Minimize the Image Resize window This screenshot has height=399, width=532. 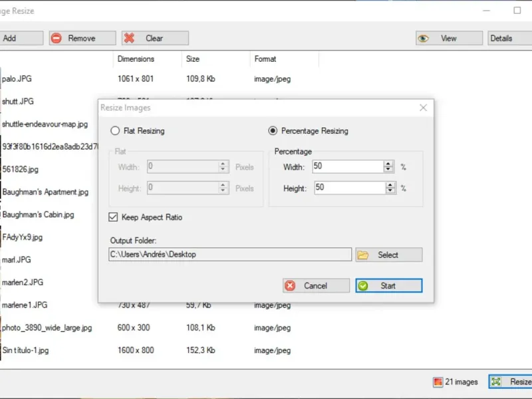click(x=487, y=11)
